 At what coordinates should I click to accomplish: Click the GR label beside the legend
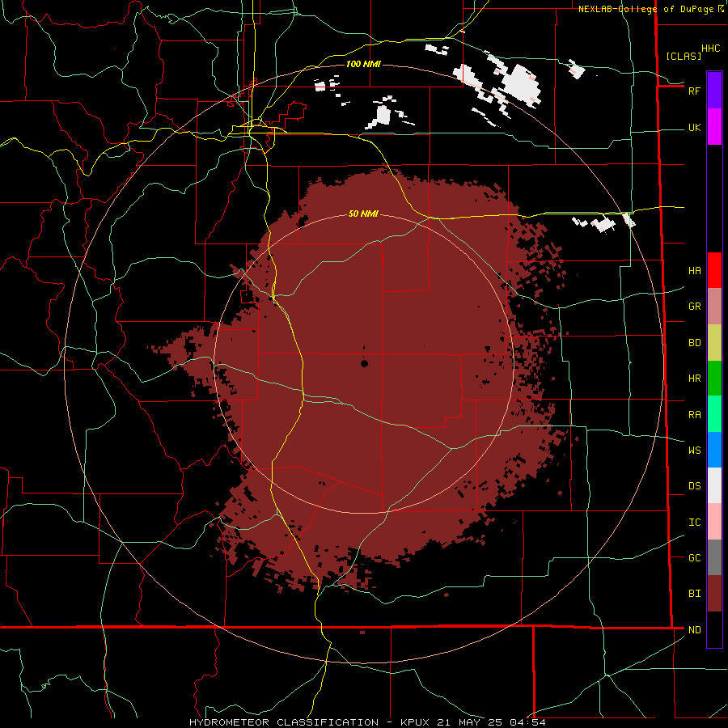click(x=695, y=307)
